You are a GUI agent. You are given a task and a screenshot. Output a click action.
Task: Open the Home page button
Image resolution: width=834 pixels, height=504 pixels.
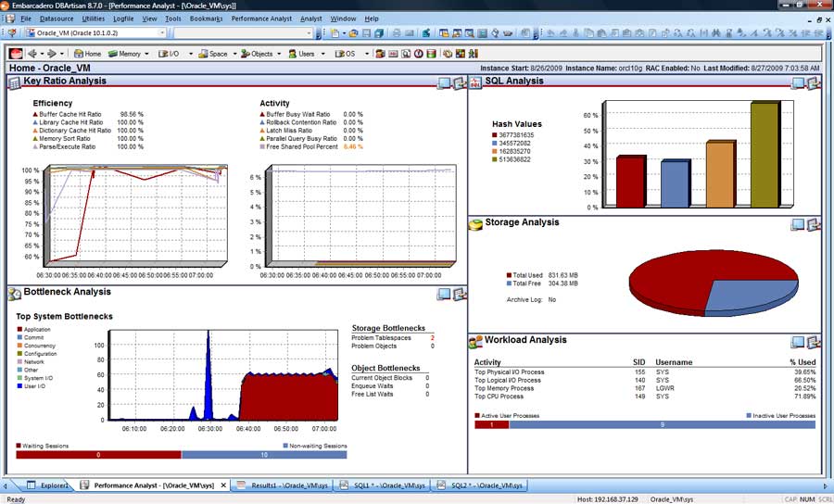(87, 54)
